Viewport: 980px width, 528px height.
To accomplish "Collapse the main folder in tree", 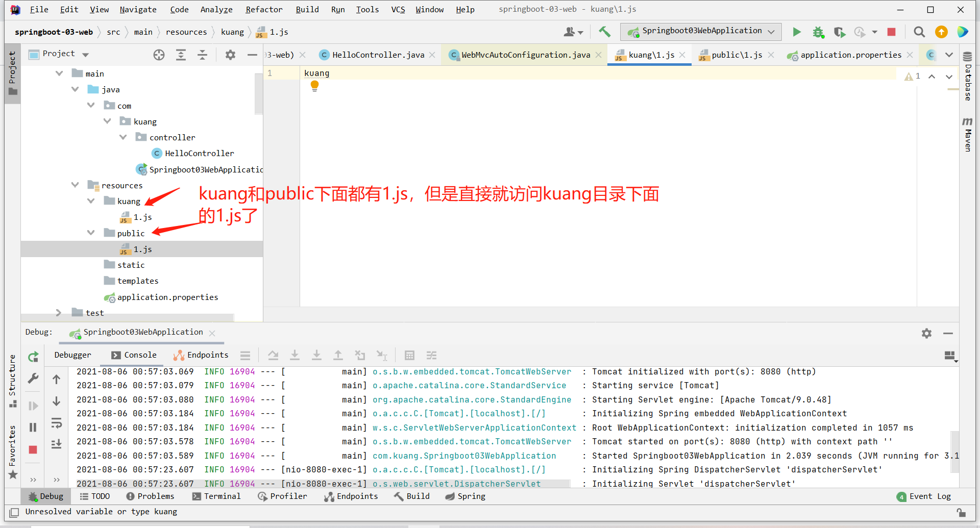I will (x=59, y=73).
